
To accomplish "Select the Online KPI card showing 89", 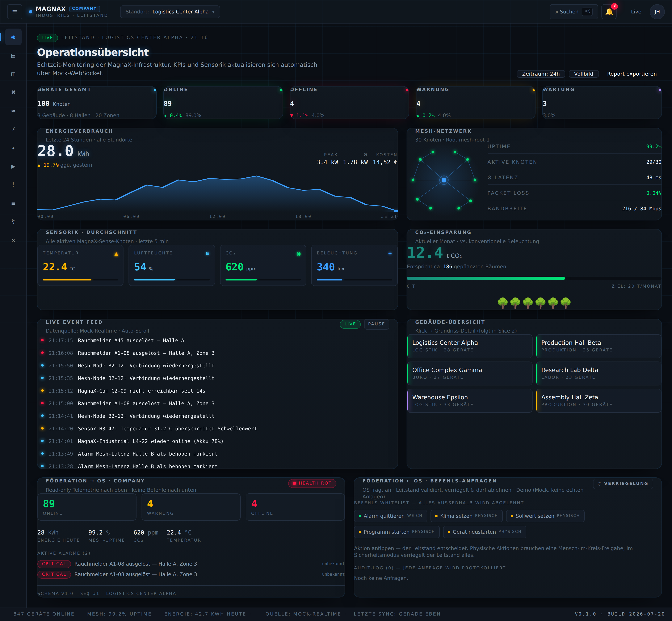I will (223, 102).
